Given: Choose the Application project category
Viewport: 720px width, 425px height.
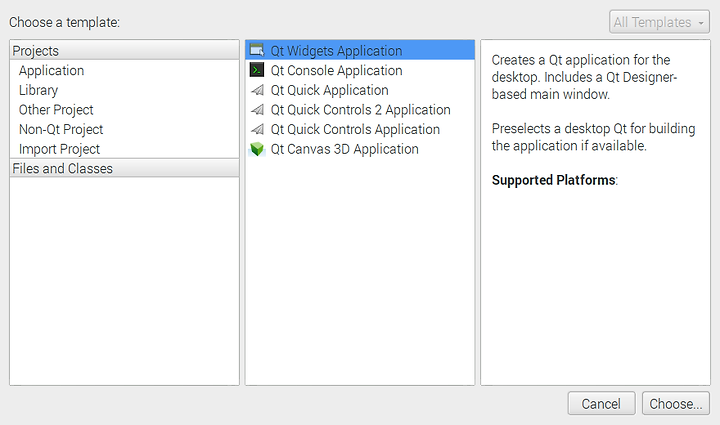Looking at the screenshot, I should 51,71.
